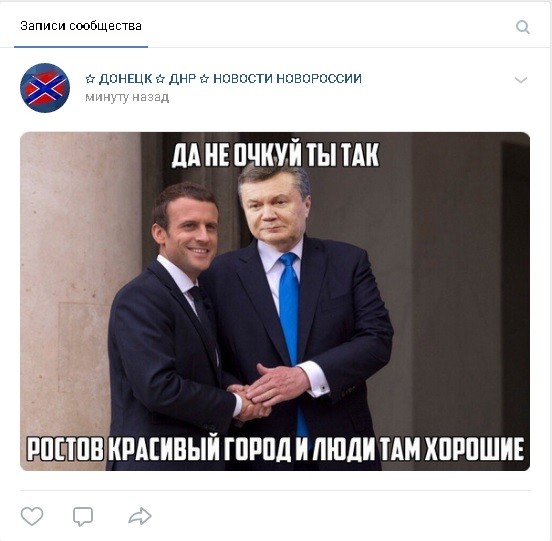Open post via минуту назад timestamp

click(x=127, y=97)
